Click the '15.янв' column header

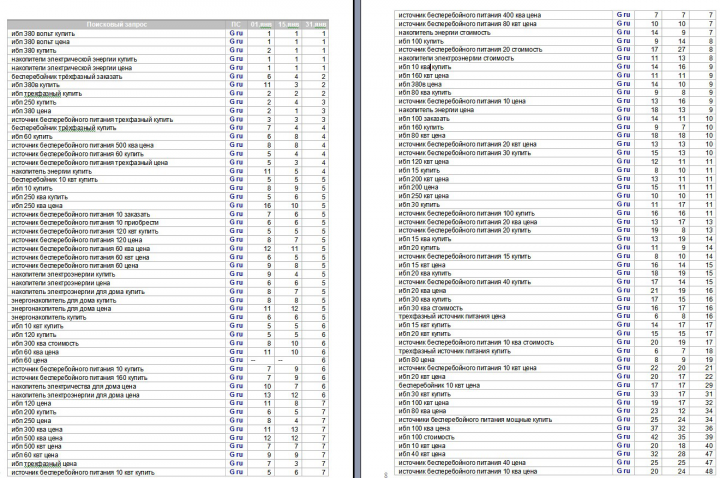288,24
